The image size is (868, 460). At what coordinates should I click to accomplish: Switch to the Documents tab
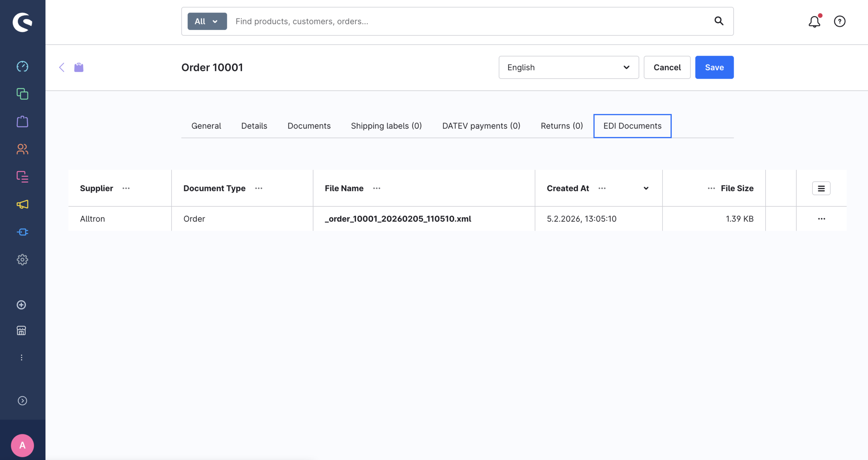click(309, 126)
